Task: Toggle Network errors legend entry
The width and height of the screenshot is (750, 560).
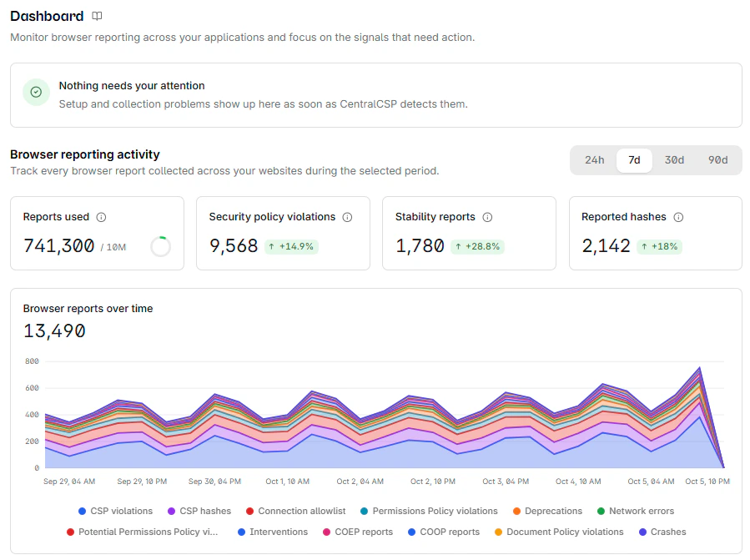Action: click(x=636, y=512)
